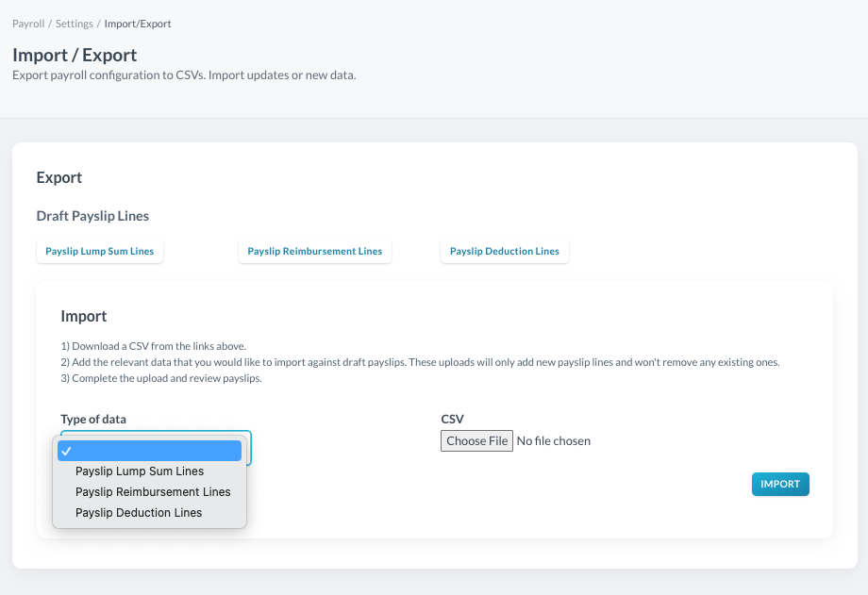This screenshot has width=868, height=595.
Task: Click the 'Import / Export' page title
Action: click(75, 56)
